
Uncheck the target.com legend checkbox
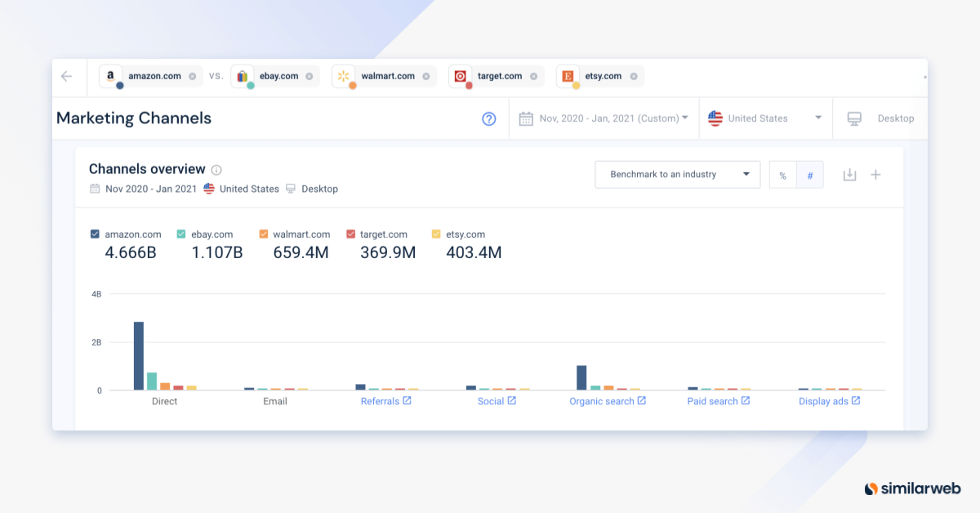click(x=350, y=234)
